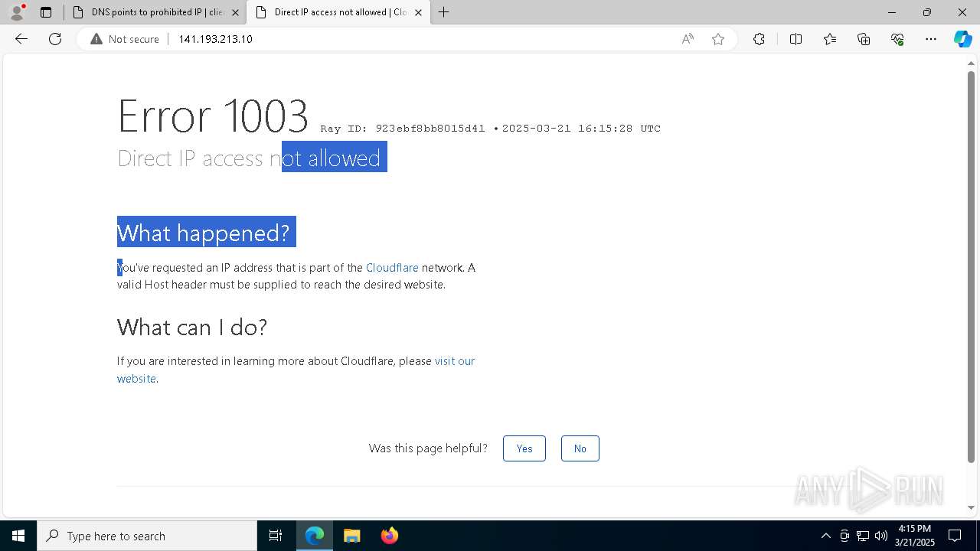The height and width of the screenshot is (551, 980).
Task: Open the tab actions menu icon
Action: [46, 12]
